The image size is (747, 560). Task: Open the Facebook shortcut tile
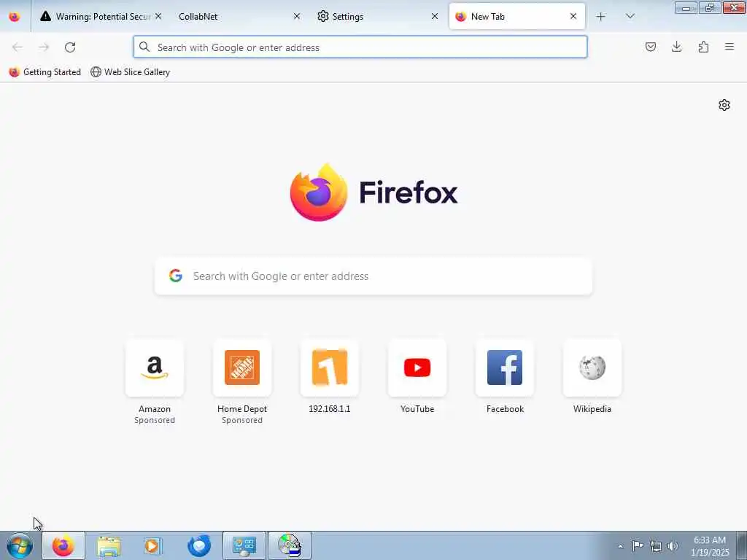click(x=505, y=367)
